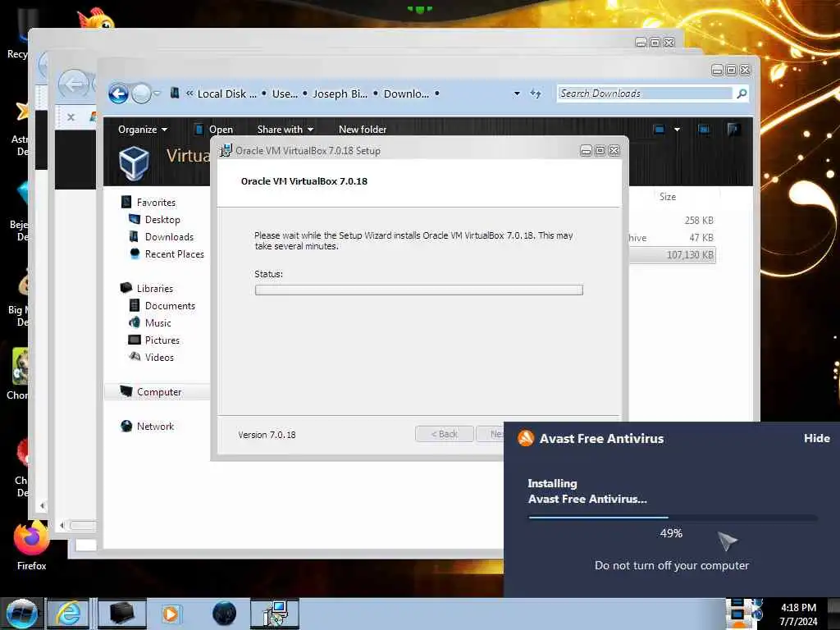Click the setup installer taskbar icon
Screen dimensions: 840x630
click(274, 614)
